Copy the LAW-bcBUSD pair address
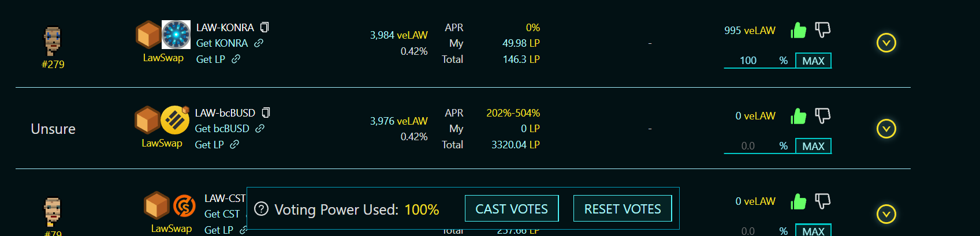 tap(266, 113)
